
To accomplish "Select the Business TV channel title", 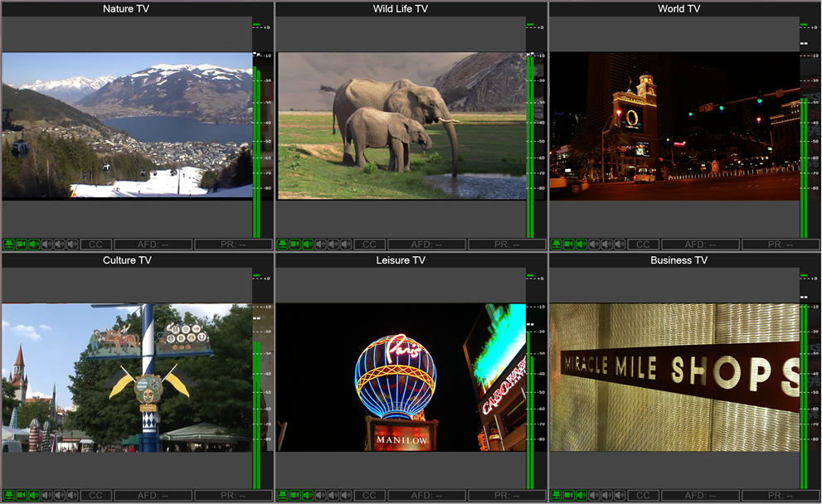I will [x=679, y=260].
